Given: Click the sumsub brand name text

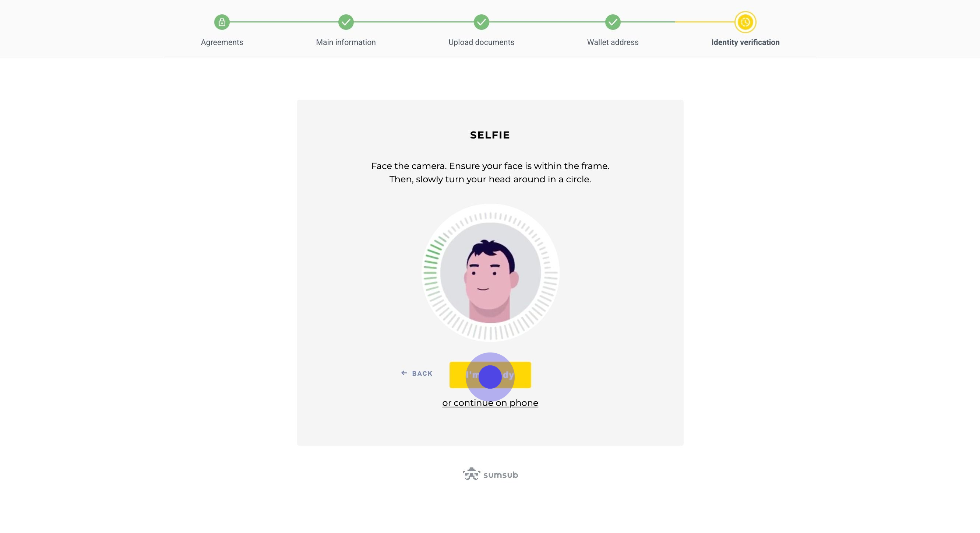Looking at the screenshot, I should click(501, 475).
